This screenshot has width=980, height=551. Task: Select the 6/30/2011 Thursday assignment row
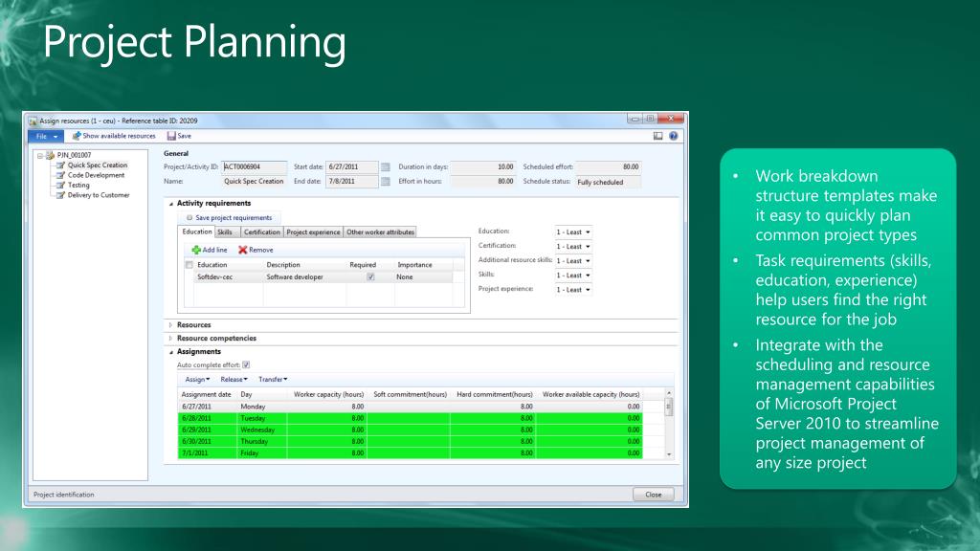(411, 442)
